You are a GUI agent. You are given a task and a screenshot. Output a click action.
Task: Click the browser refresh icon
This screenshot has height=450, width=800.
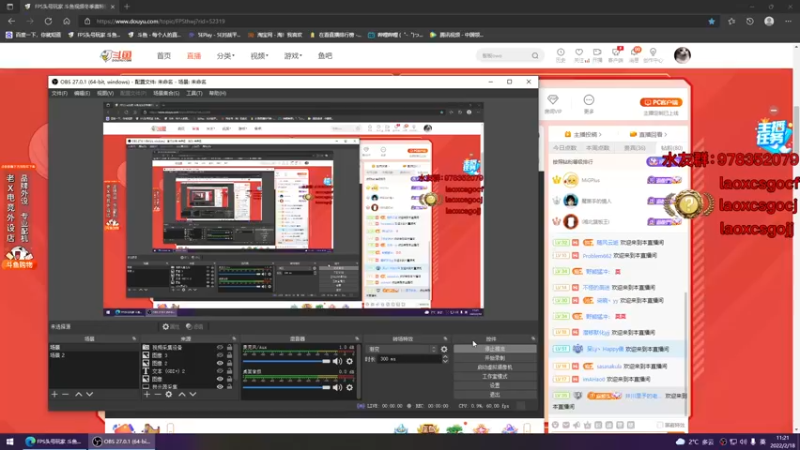point(48,21)
